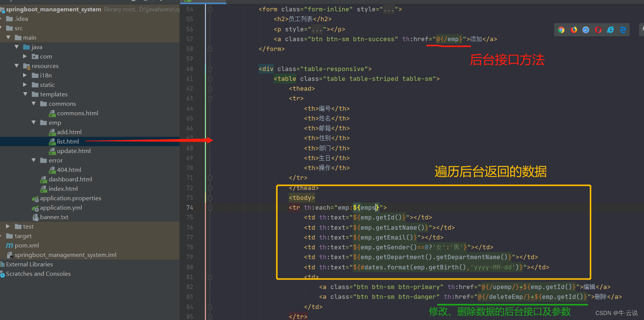
Task: Open page preview in Safari browser icon
Action: tap(586, 30)
